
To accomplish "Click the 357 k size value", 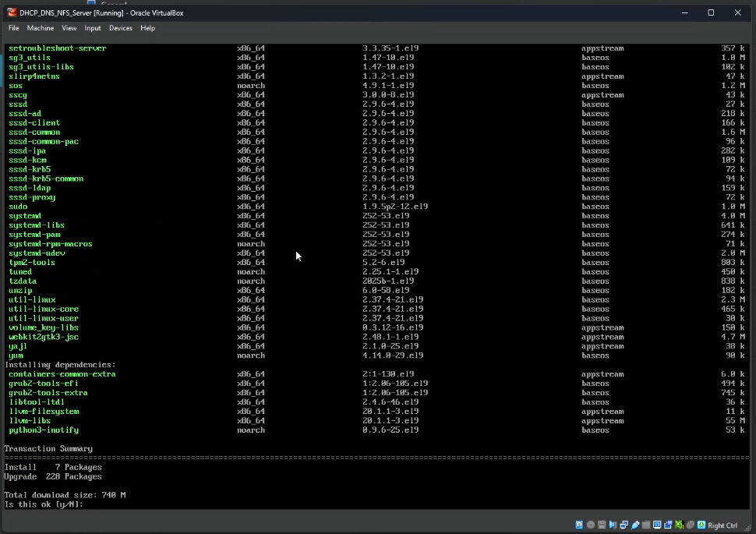I will [x=733, y=48].
